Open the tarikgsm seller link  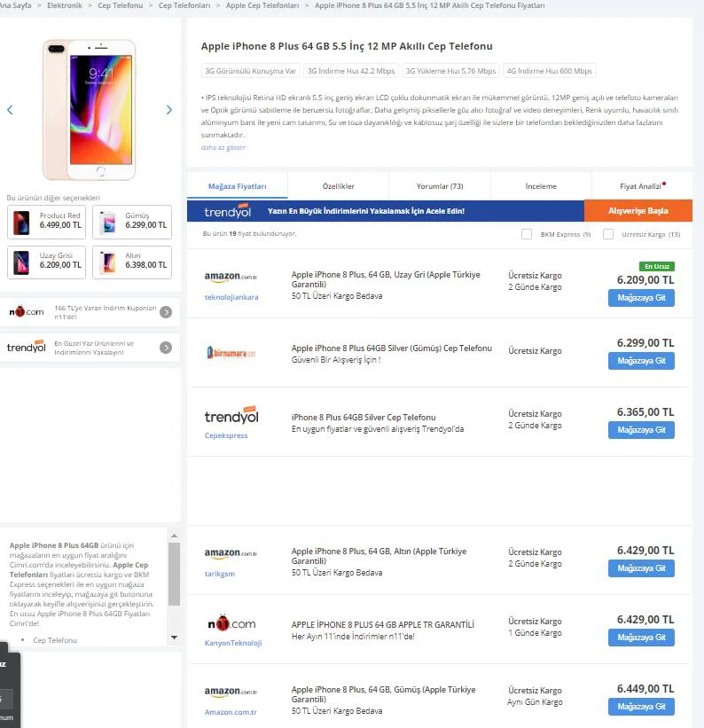pyautogui.click(x=220, y=574)
